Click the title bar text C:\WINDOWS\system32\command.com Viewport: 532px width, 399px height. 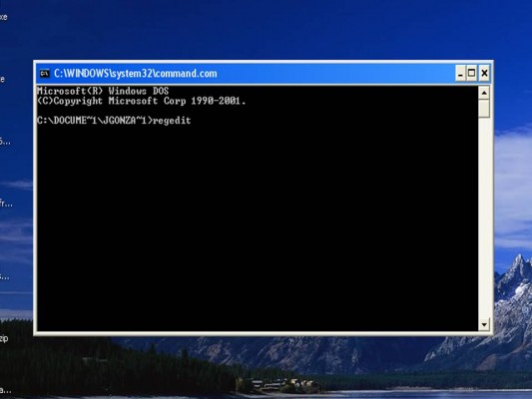click(x=136, y=73)
